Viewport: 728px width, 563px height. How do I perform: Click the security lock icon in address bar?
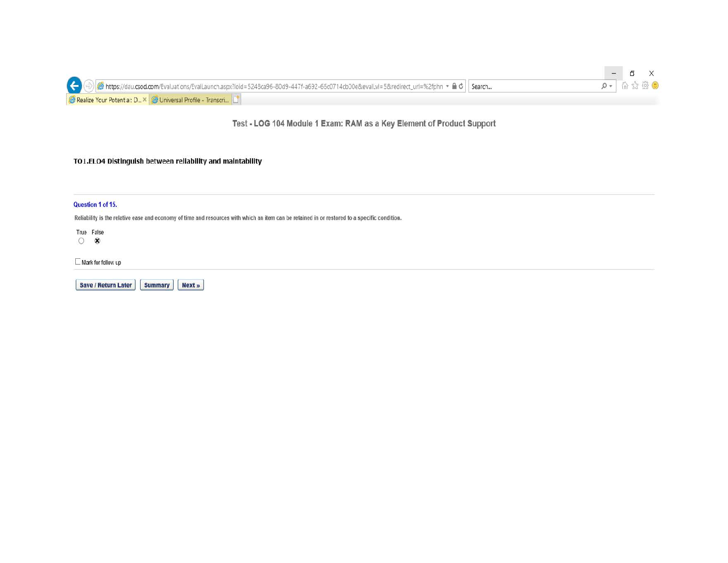454,86
